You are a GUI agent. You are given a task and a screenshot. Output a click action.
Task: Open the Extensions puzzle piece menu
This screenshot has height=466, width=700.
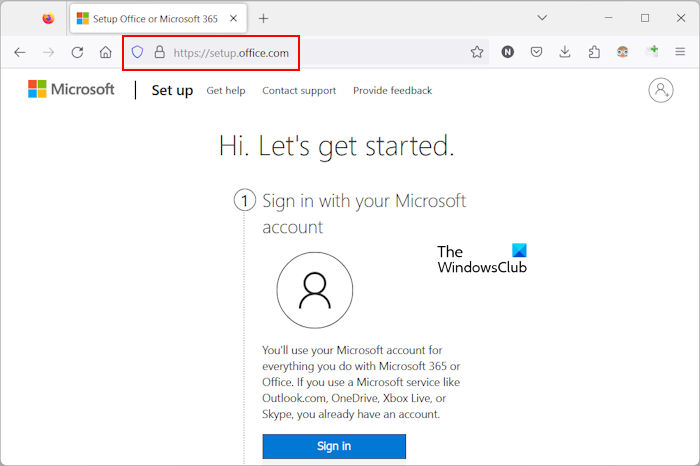[594, 52]
